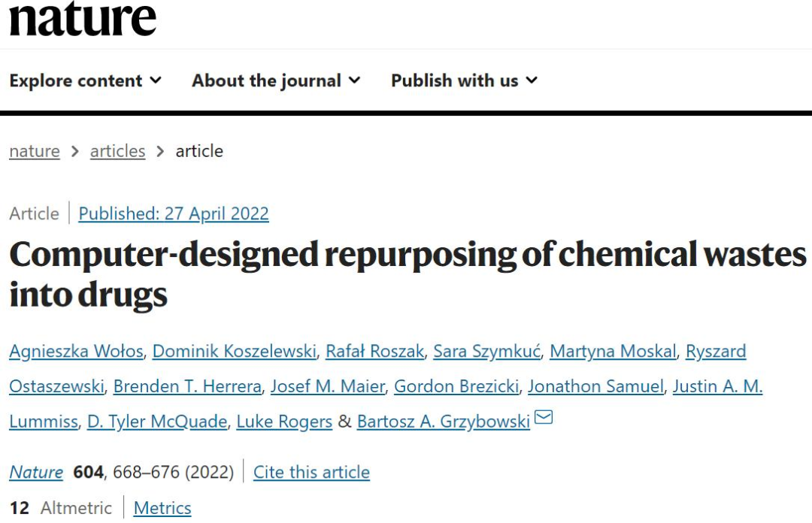The width and height of the screenshot is (812, 523).
Task: Expand the Publish with us menu
Action: click(465, 81)
